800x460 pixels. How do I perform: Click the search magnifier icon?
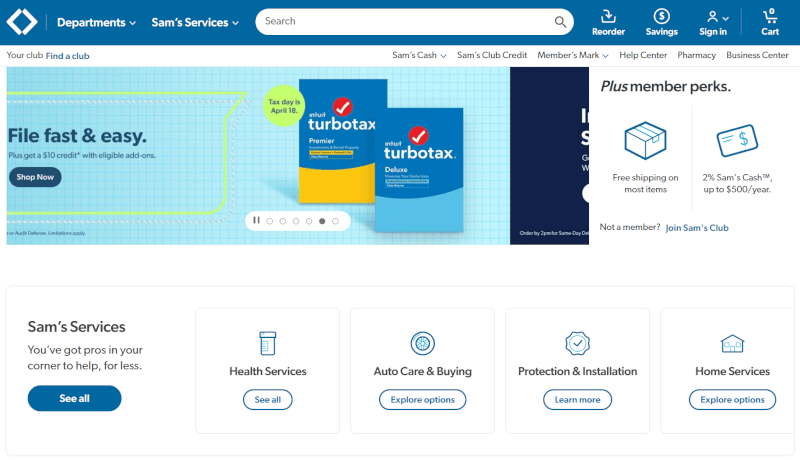[560, 22]
